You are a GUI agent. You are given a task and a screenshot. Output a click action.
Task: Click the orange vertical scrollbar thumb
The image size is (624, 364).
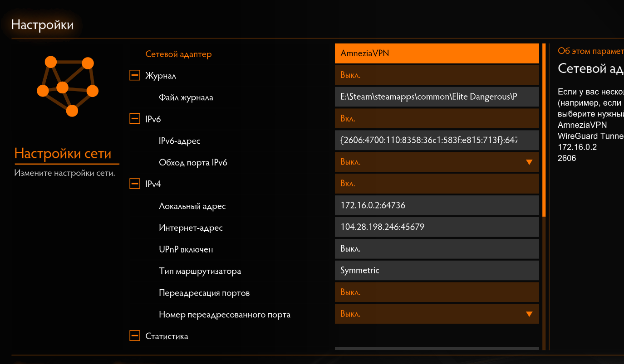click(x=544, y=130)
